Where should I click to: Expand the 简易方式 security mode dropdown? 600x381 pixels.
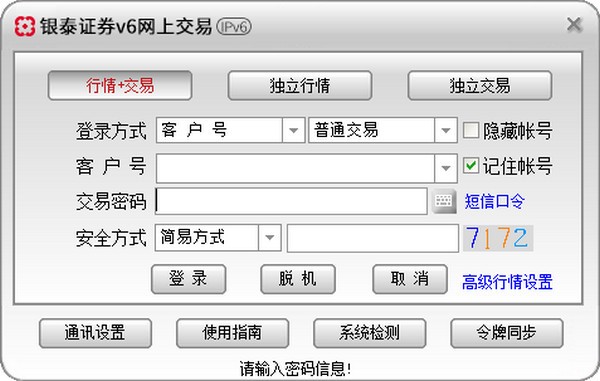click(269, 238)
